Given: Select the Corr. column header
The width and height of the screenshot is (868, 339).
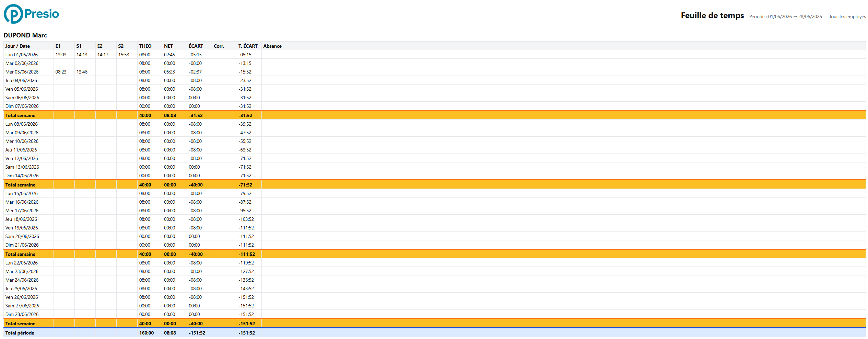Looking at the screenshot, I should click(x=219, y=46).
